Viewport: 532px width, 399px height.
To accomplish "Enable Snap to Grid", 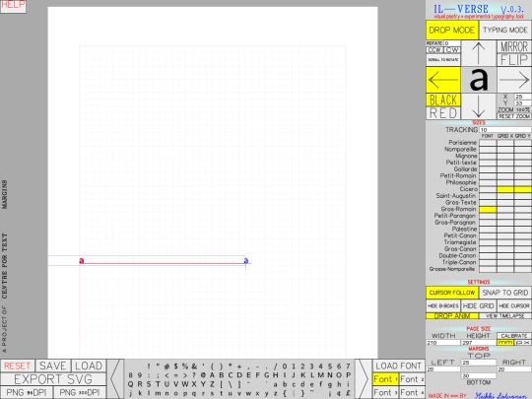I will click(504, 293).
